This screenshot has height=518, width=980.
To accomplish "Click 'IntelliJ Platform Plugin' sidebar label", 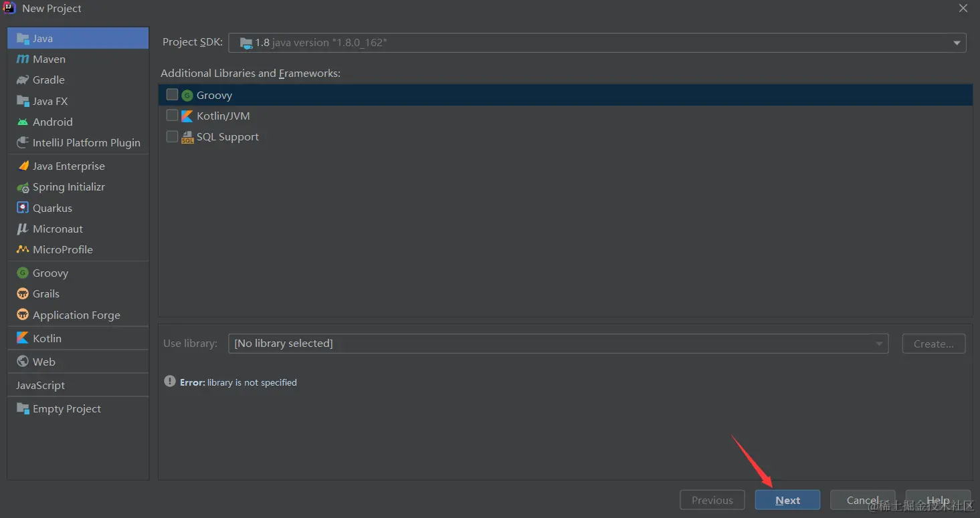I will tap(86, 143).
